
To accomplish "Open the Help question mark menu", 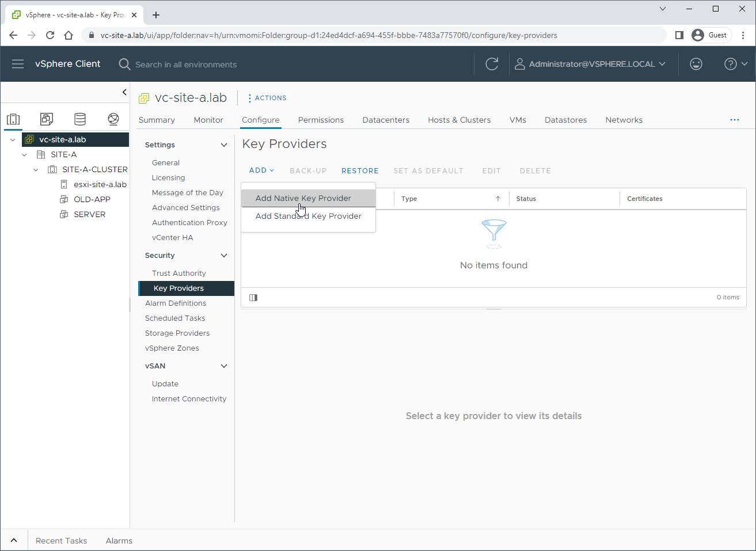I will click(736, 64).
